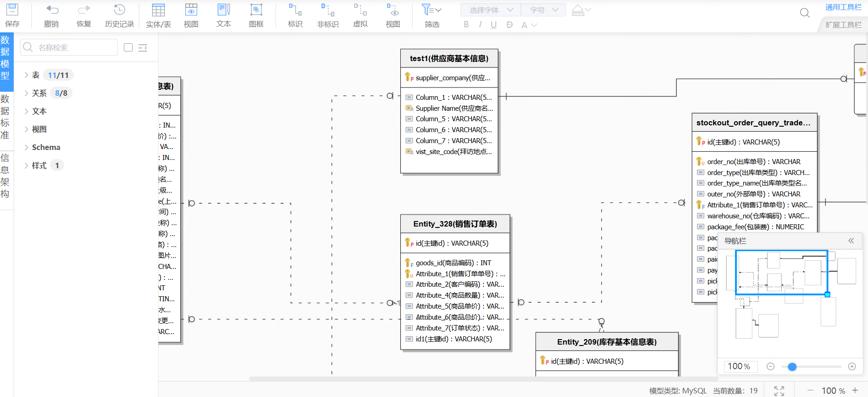Image resolution: width=868 pixels, height=397 pixels.
Task: Click the status bar zoom-in plus
Action: (855, 391)
